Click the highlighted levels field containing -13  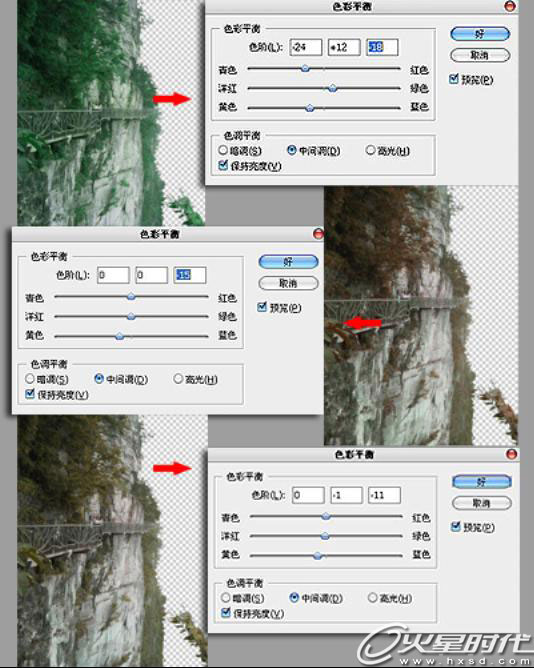click(190, 275)
